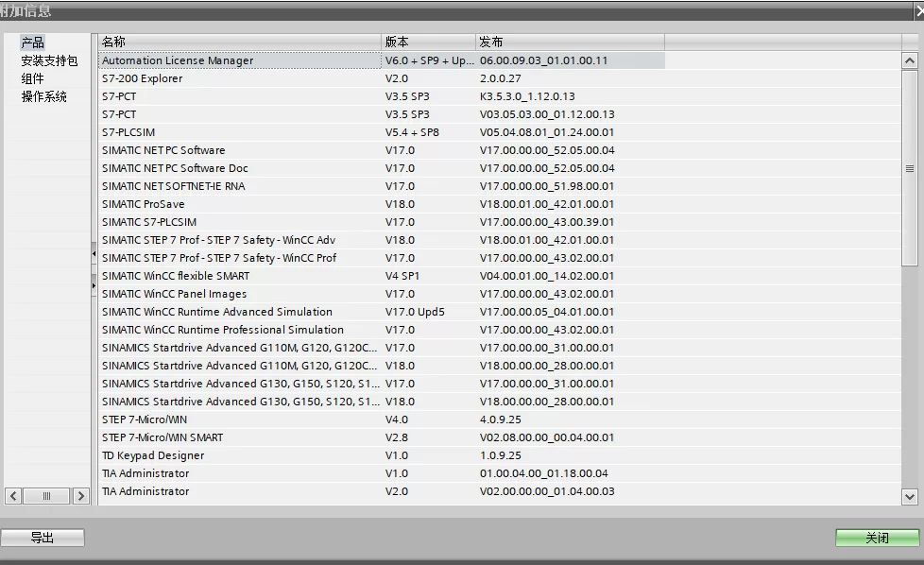Select the TD Keypad Designer row
The image size is (924, 565).
[x=382, y=456]
